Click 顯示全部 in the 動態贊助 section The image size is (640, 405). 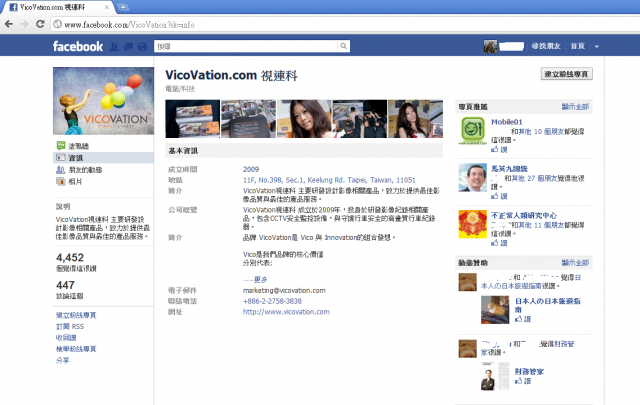click(x=575, y=263)
